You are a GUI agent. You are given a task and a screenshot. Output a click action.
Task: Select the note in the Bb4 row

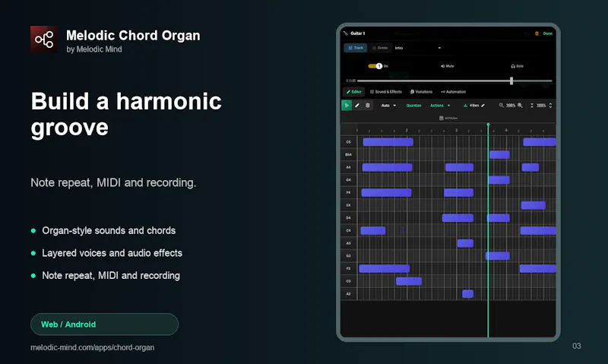499,155
